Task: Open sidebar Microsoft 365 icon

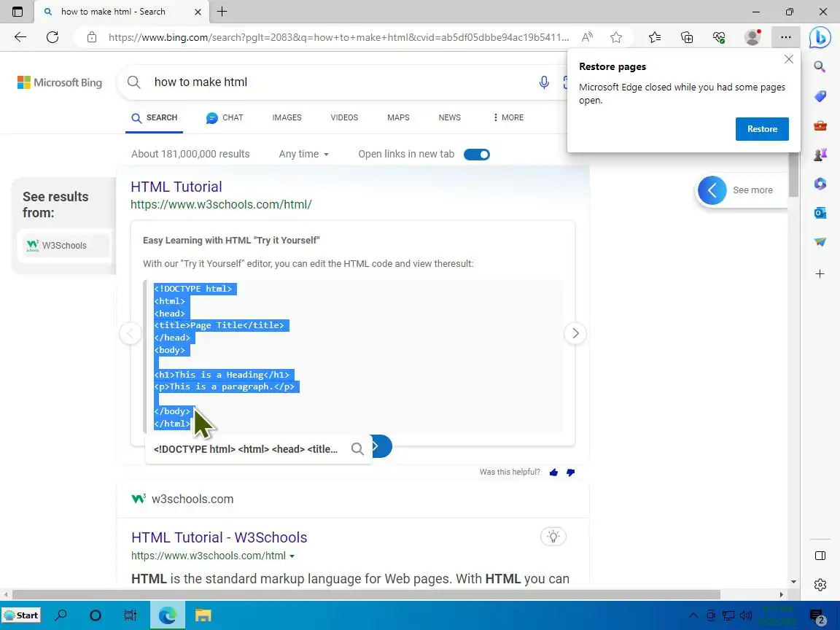Action: 820,184
